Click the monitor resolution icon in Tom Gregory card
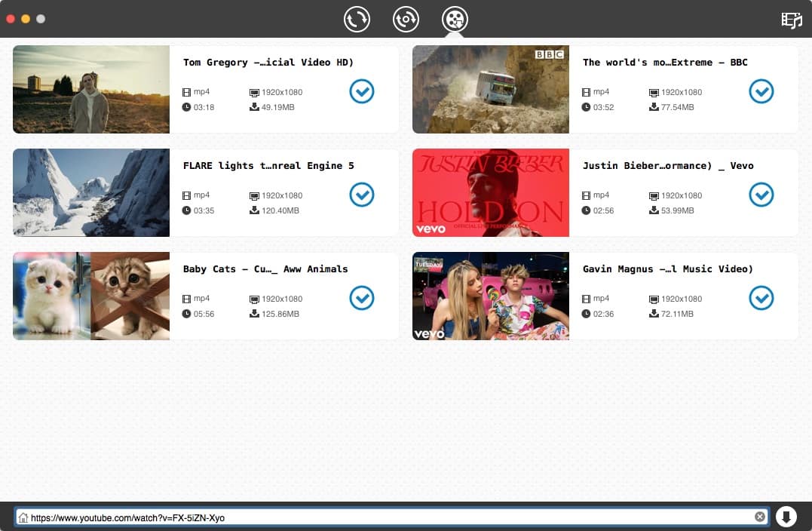The image size is (812, 531). [x=254, y=93]
